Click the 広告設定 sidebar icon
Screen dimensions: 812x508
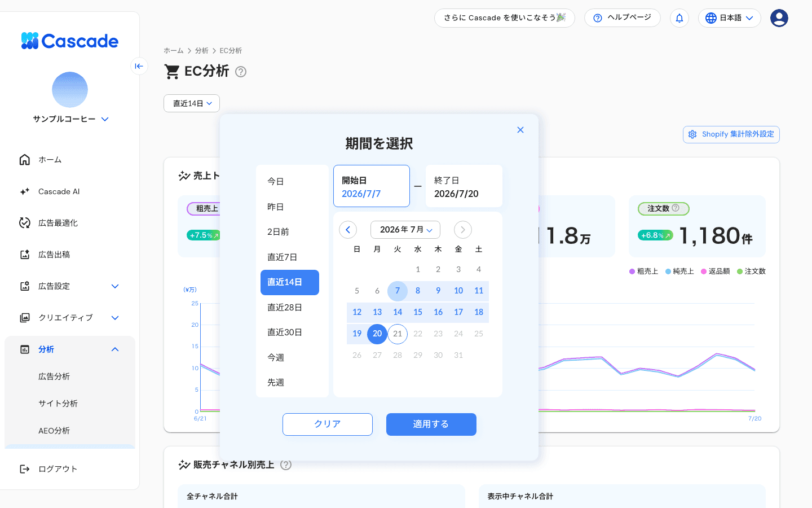pyautogui.click(x=25, y=286)
